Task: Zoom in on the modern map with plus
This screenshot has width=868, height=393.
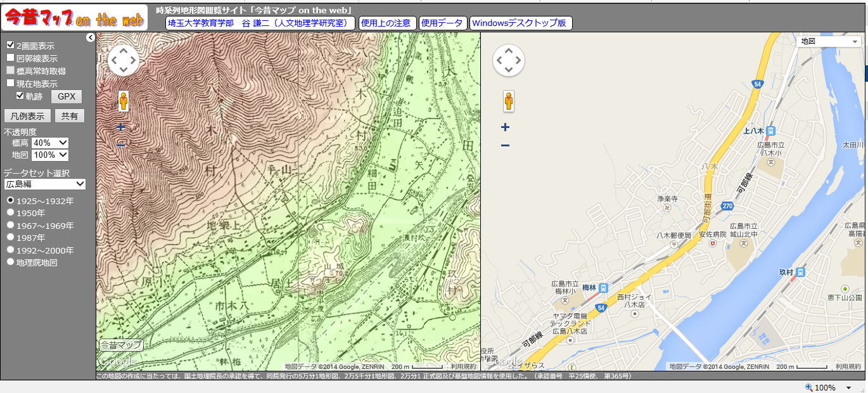Action: click(x=505, y=127)
